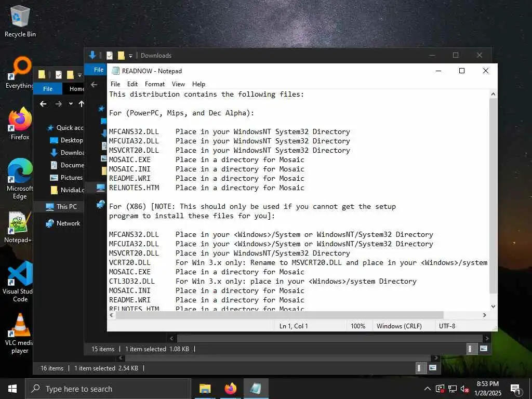The width and height of the screenshot is (532, 399).
Task: Open the Recycle Bin desktop icon
Action: pos(20,21)
